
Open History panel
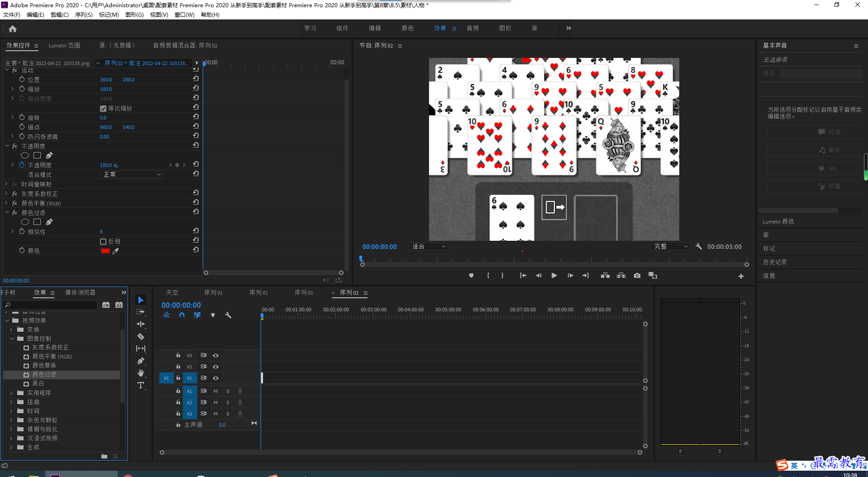[775, 262]
